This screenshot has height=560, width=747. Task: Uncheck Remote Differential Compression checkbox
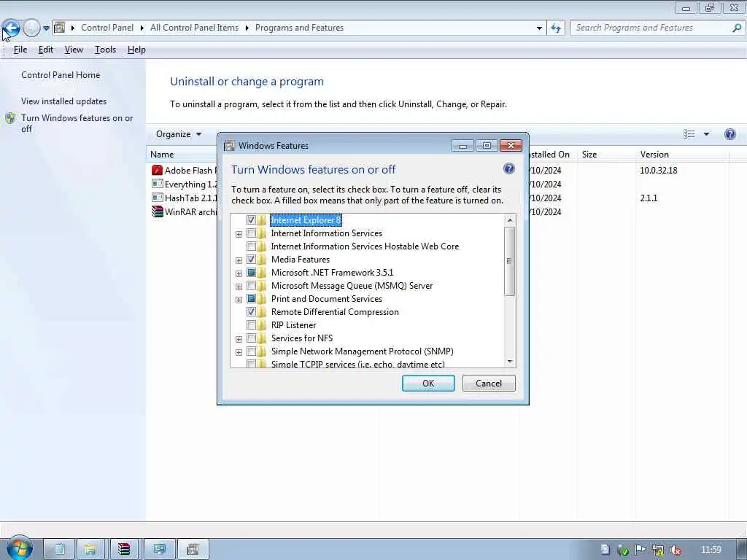(251, 312)
